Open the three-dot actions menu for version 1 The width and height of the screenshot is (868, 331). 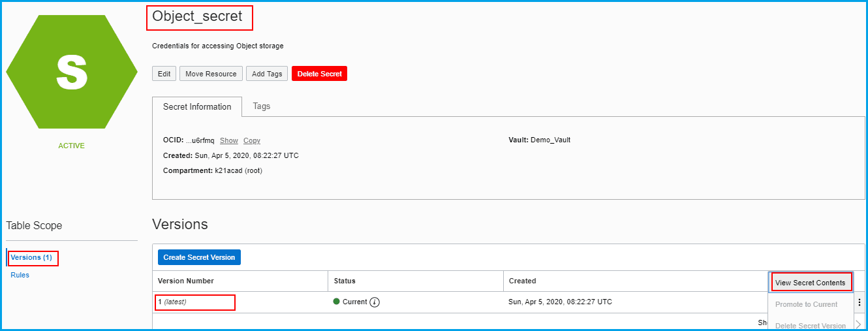859,302
